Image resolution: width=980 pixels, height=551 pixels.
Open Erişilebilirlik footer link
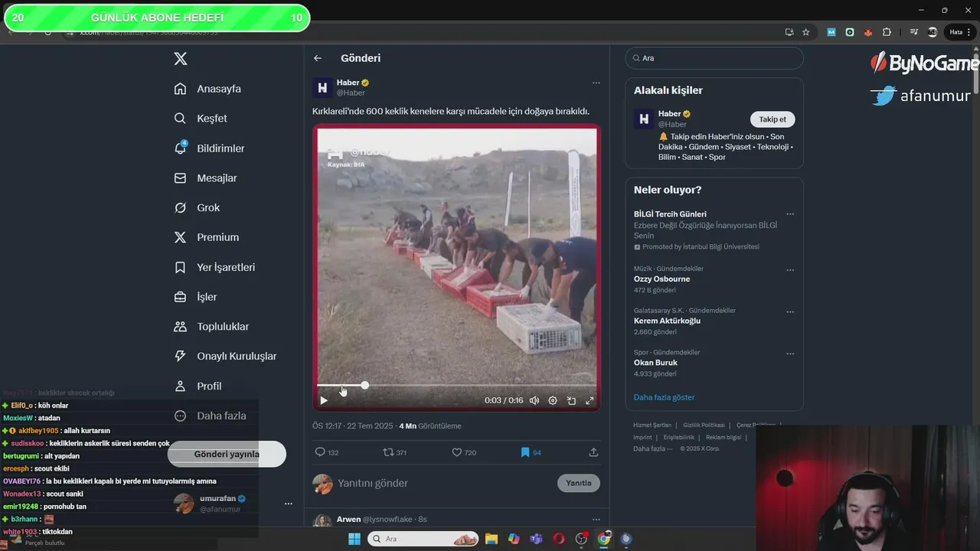click(679, 437)
